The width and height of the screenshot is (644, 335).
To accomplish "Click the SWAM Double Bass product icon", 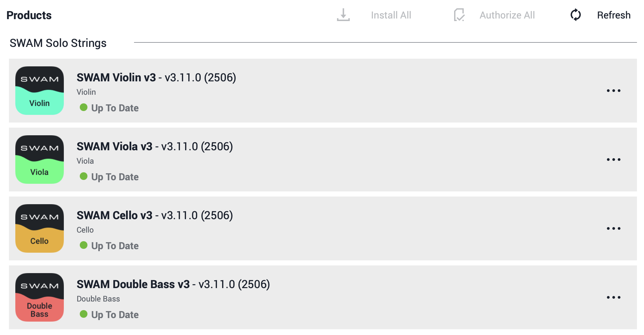I will (40, 297).
